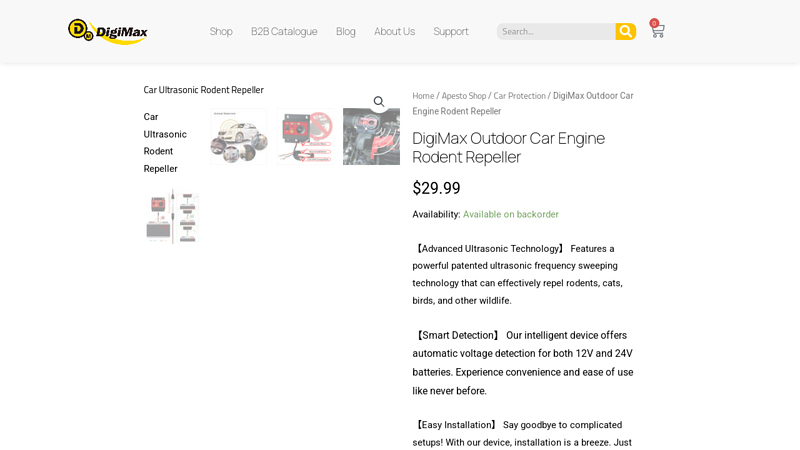The height and width of the screenshot is (450, 800).
Task: Select the engine bay thumbnail image
Action: pyautogui.click(x=371, y=136)
